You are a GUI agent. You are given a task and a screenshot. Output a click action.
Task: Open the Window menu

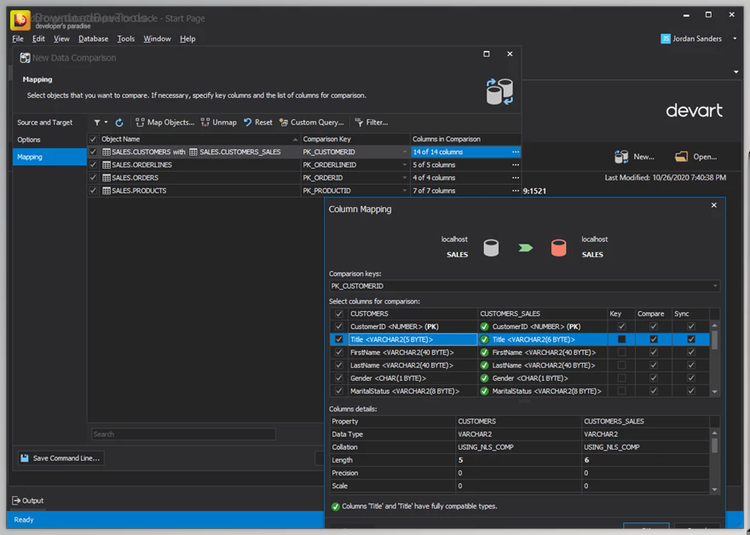point(157,39)
